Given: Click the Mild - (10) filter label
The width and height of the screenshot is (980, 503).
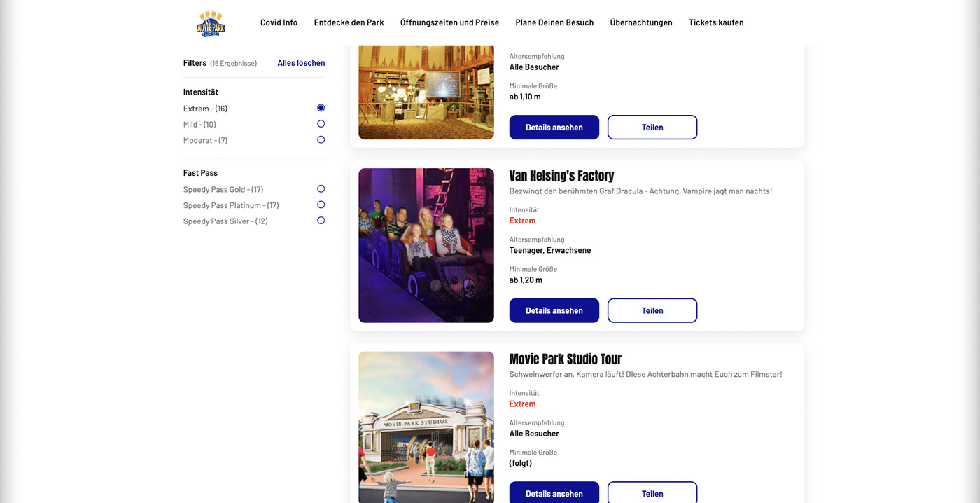Looking at the screenshot, I should pos(199,125).
